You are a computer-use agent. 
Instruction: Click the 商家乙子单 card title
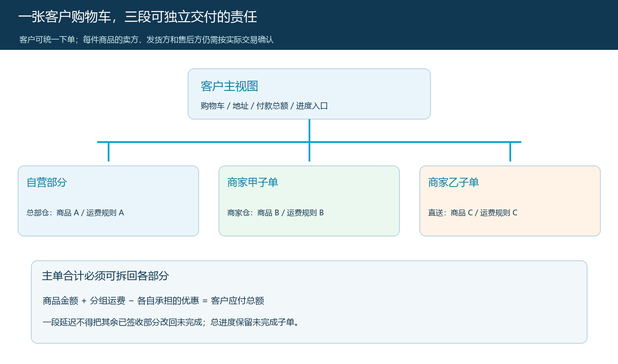click(x=454, y=182)
